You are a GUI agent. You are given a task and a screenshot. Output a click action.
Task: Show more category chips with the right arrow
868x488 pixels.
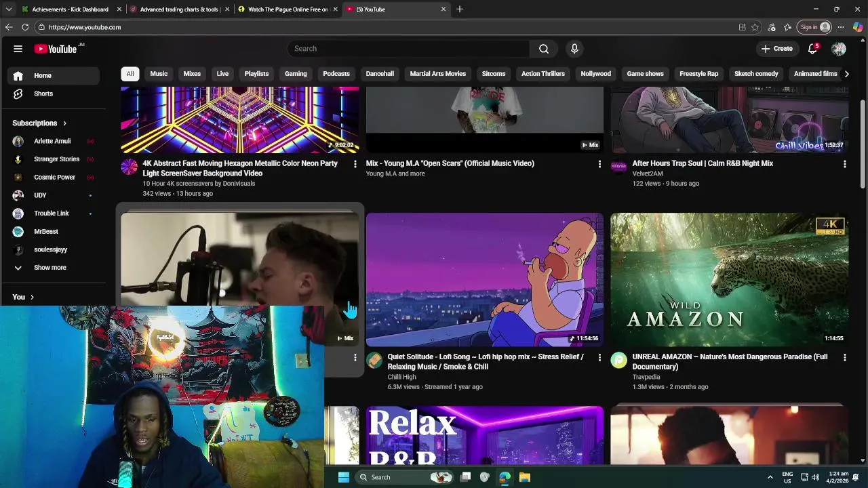[846, 74]
